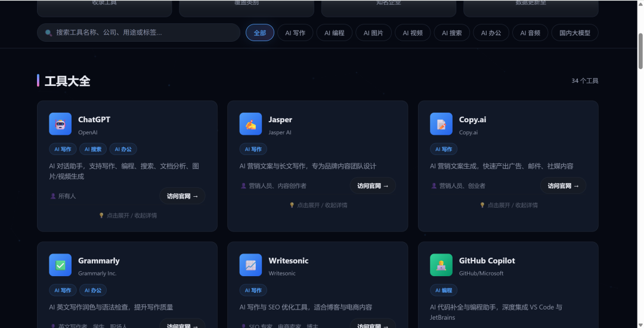Click the AI 写作 tag on Copy.ai card

pyautogui.click(x=444, y=150)
